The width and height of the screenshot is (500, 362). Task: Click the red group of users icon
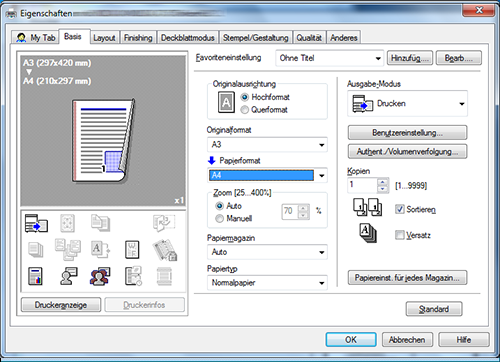click(x=100, y=276)
